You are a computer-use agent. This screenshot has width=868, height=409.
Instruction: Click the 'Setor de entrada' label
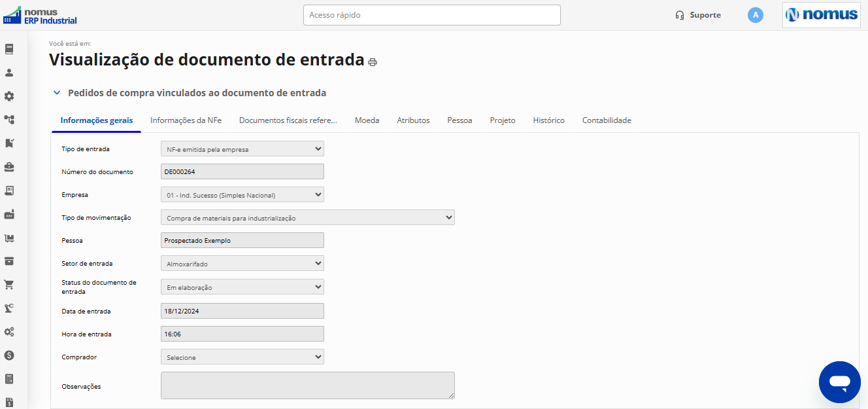pos(87,264)
